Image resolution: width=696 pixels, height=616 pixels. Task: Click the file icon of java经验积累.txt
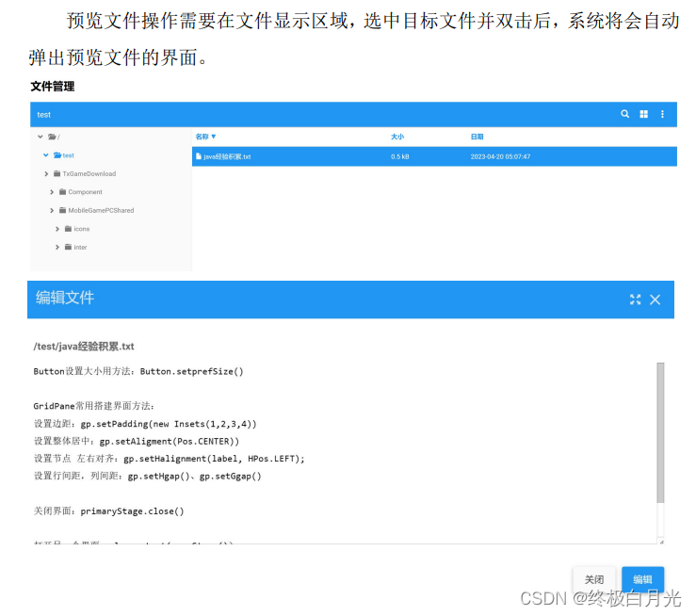pos(199,156)
